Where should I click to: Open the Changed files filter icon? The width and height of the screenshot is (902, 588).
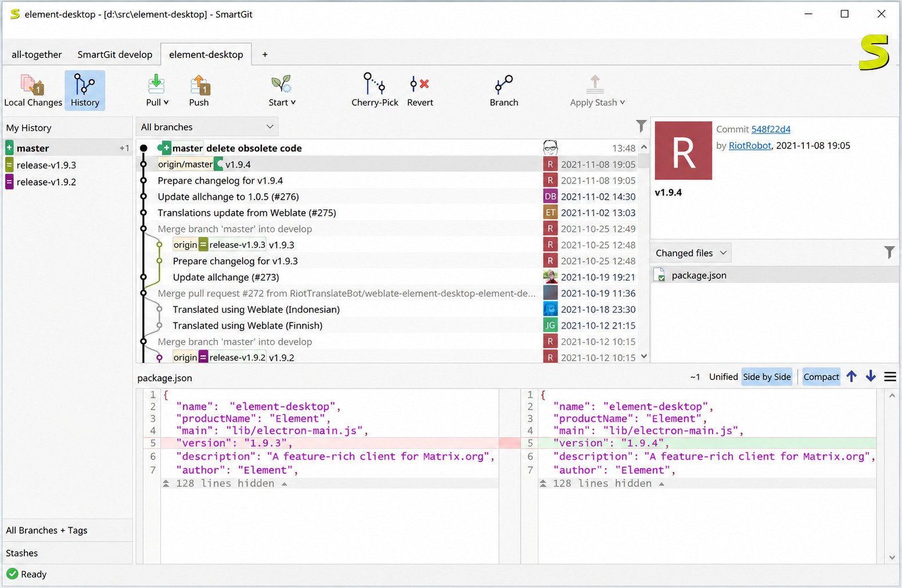coord(889,252)
